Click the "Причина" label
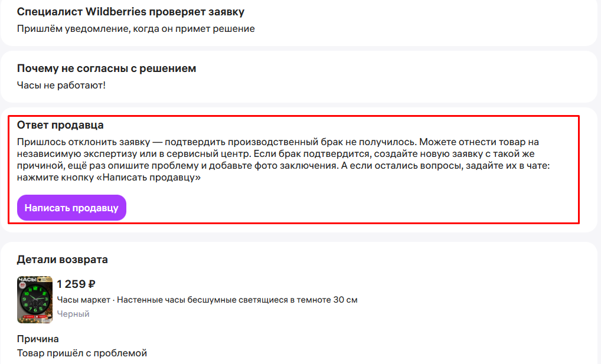The image size is (601, 364). click(x=38, y=339)
